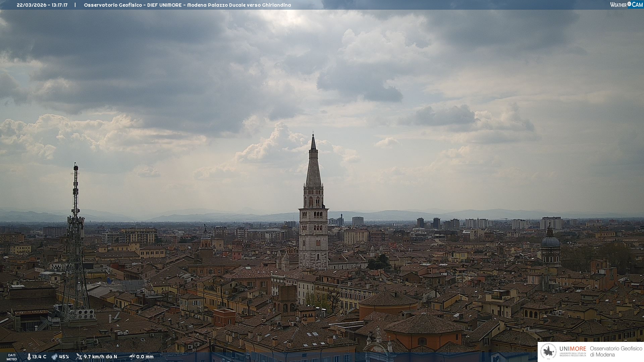Click the thermometer temperature icon

click(x=29, y=357)
